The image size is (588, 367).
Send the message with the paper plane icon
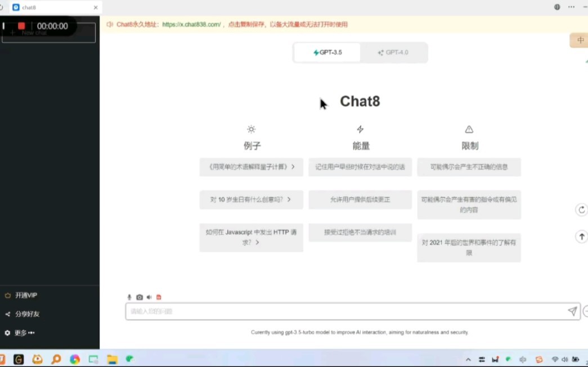coord(572,311)
